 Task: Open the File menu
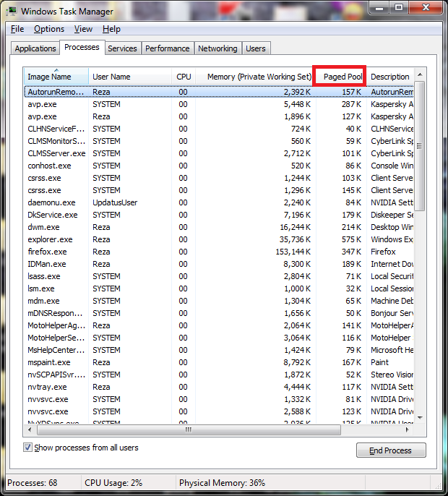17,29
